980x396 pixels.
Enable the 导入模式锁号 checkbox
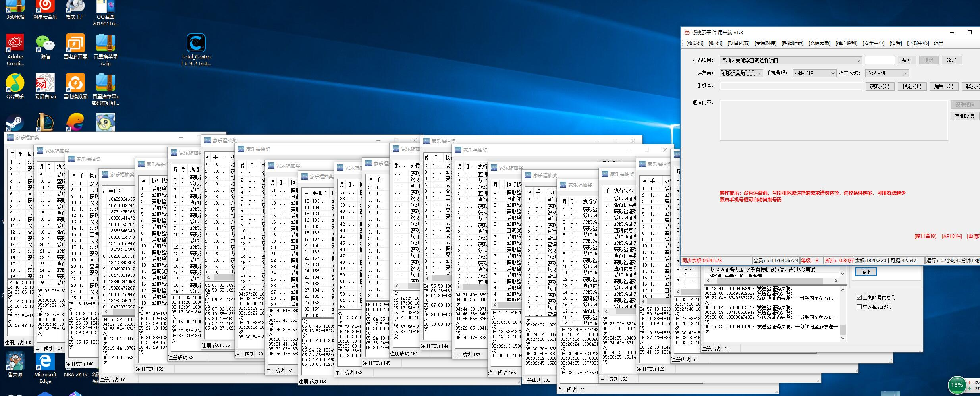click(859, 307)
